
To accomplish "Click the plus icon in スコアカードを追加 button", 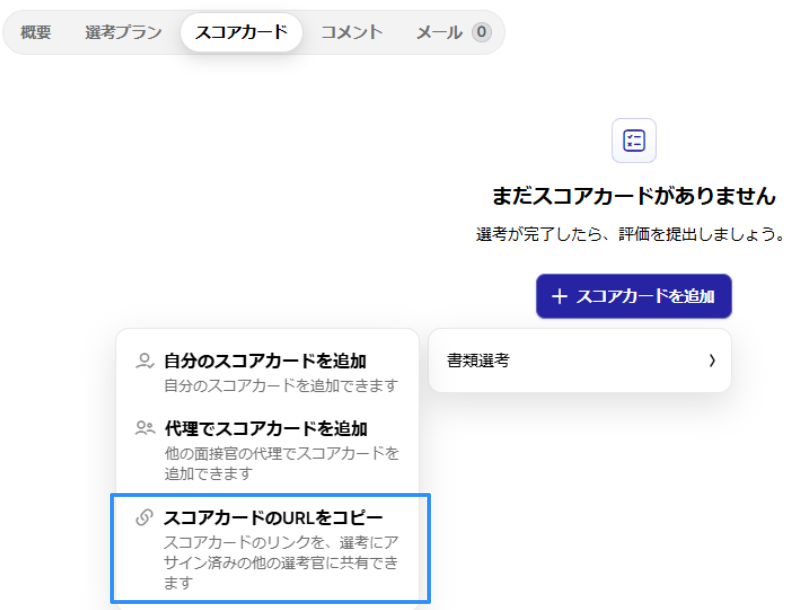I will [x=559, y=297].
